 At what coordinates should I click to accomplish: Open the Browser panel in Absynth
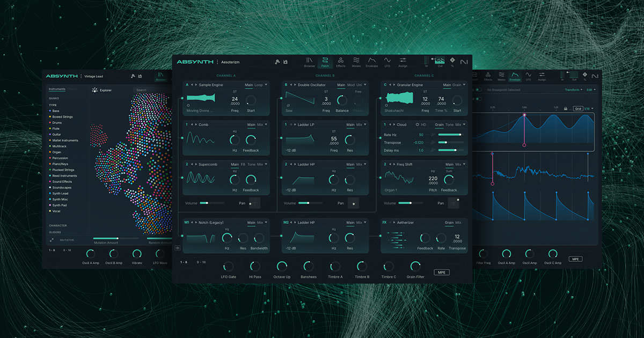(310, 61)
